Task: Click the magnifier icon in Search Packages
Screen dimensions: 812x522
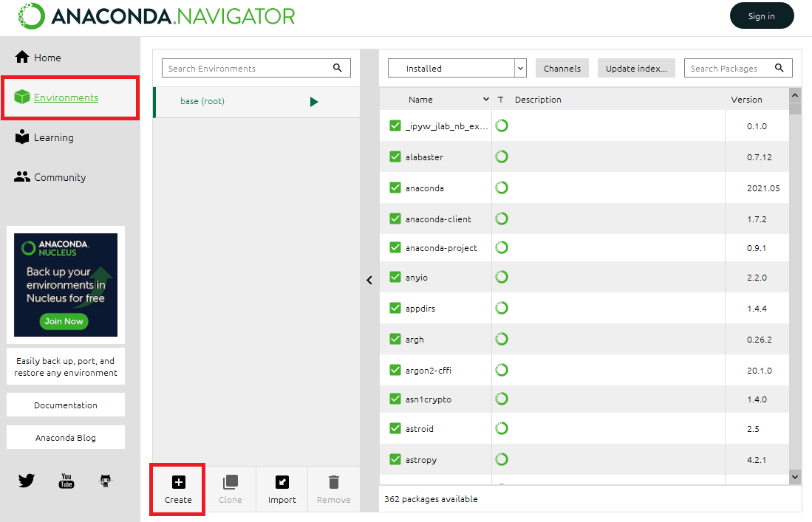Action: coord(779,68)
